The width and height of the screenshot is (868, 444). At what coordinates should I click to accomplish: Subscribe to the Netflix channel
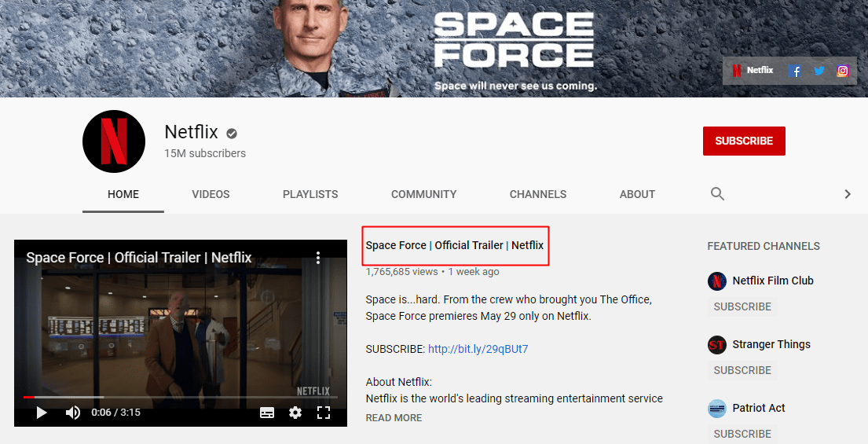[x=744, y=141]
